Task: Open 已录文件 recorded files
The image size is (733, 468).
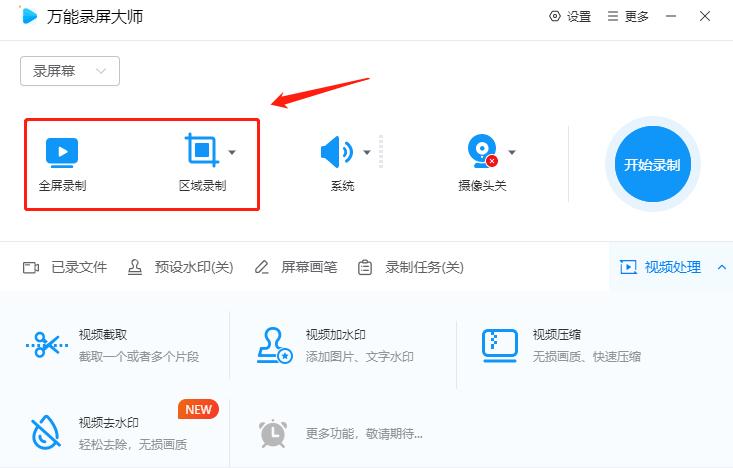Action: pos(65,267)
